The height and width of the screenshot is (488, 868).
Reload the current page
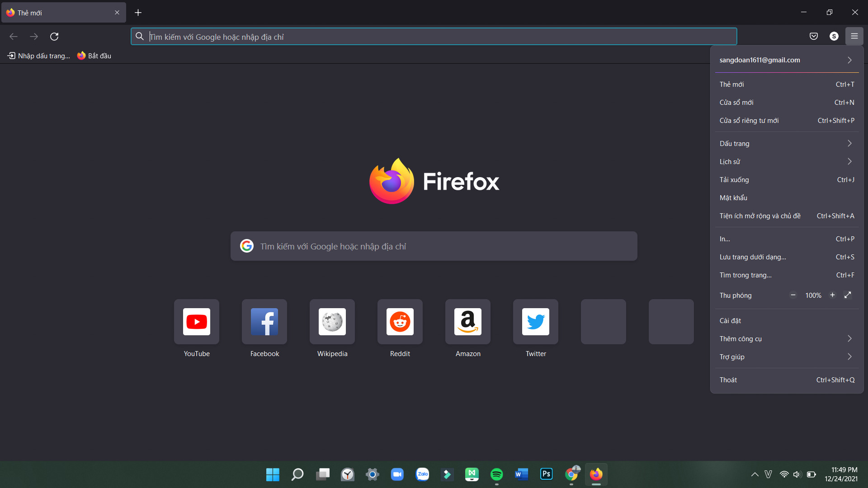54,36
